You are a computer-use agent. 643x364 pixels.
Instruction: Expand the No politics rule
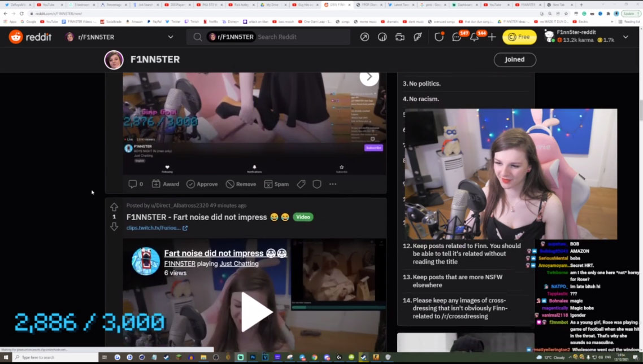466,84
